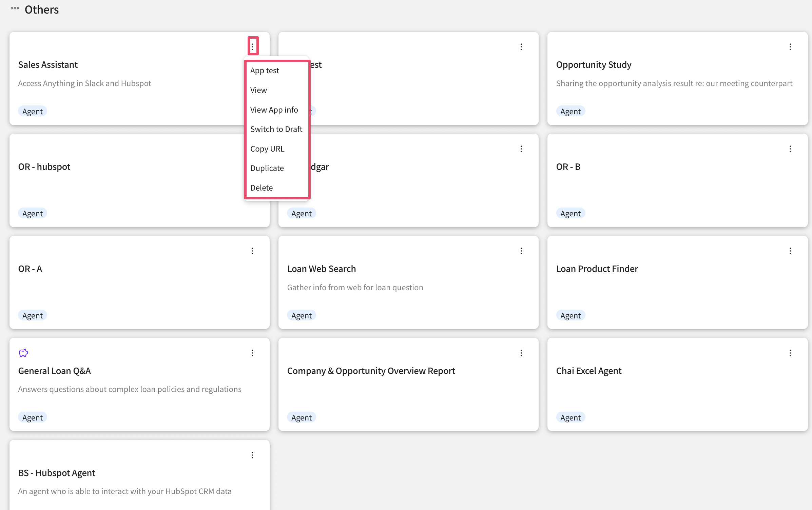Image resolution: width=812 pixels, height=510 pixels.
Task: Open Opportunity Study card's three-dot menu
Action: pos(790,47)
